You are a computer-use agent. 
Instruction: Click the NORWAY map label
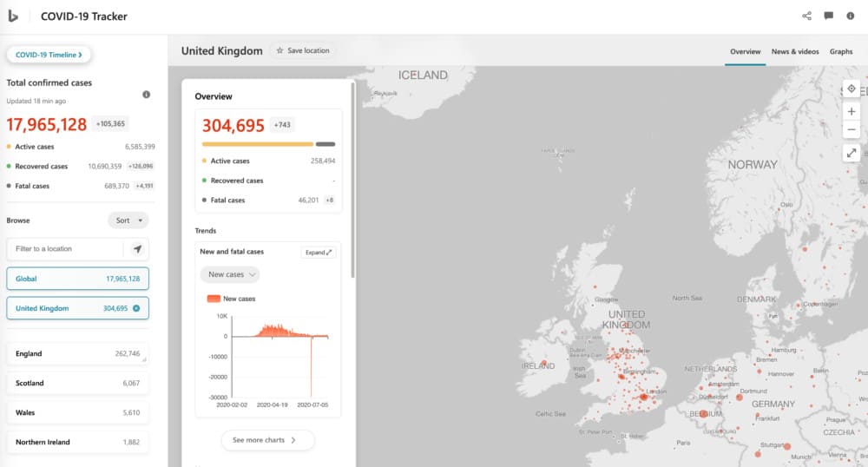(753, 165)
